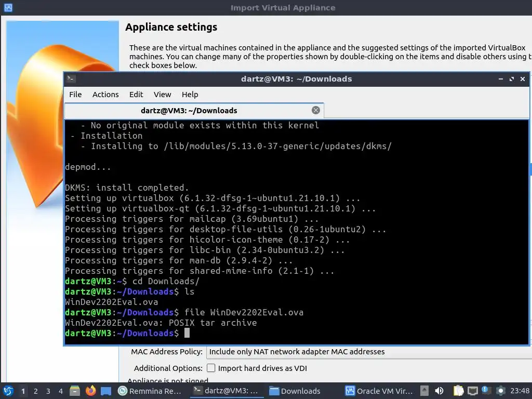This screenshot has width=532, height=399.
Task: Click the 'Appliance is not signed' text
Action: (168, 380)
